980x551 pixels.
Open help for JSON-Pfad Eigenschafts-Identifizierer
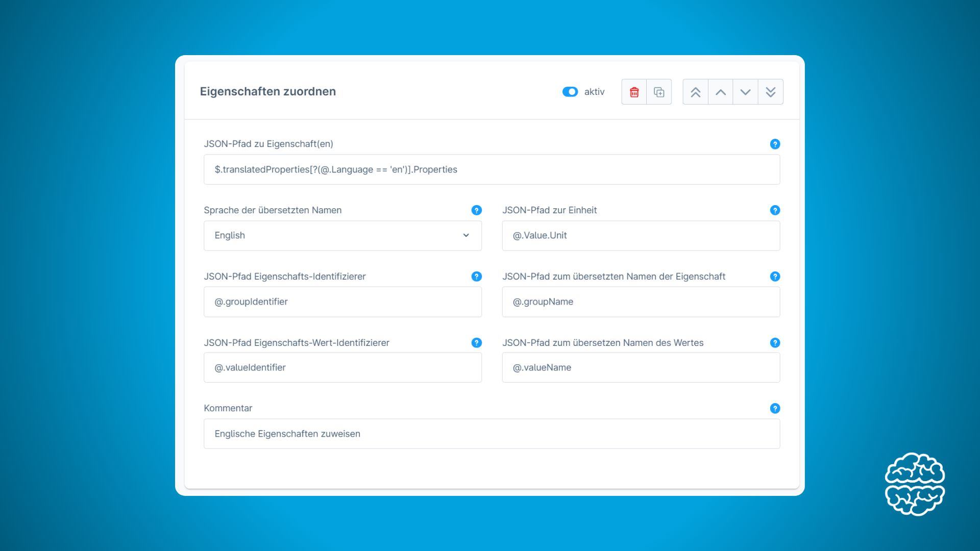click(x=476, y=277)
